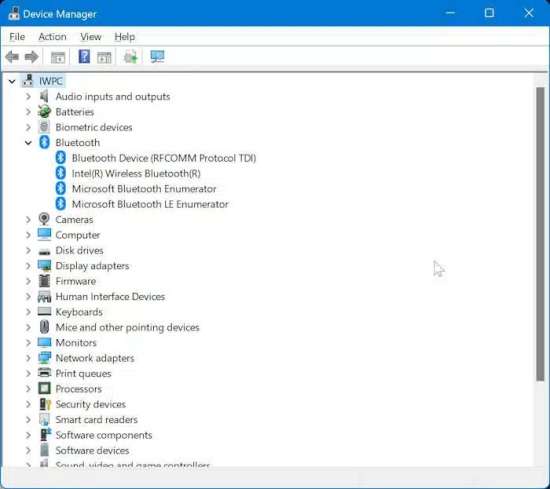The width and height of the screenshot is (550, 489).
Task: Expand the Cameras node chevron
Action: coord(28,220)
